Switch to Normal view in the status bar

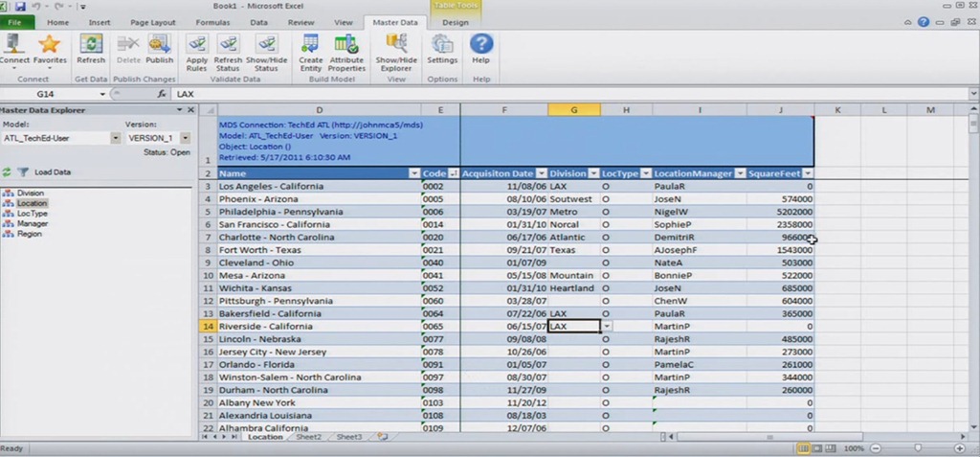pos(804,448)
